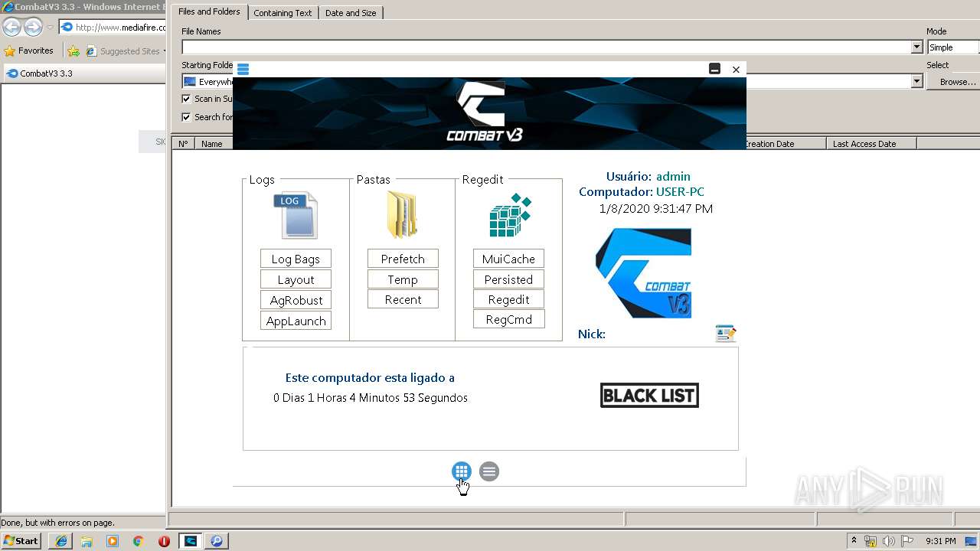Image resolution: width=980 pixels, height=551 pixels.
Task: Open the Mode dropdown showing Simple
Action: click(x=953, y=47)
